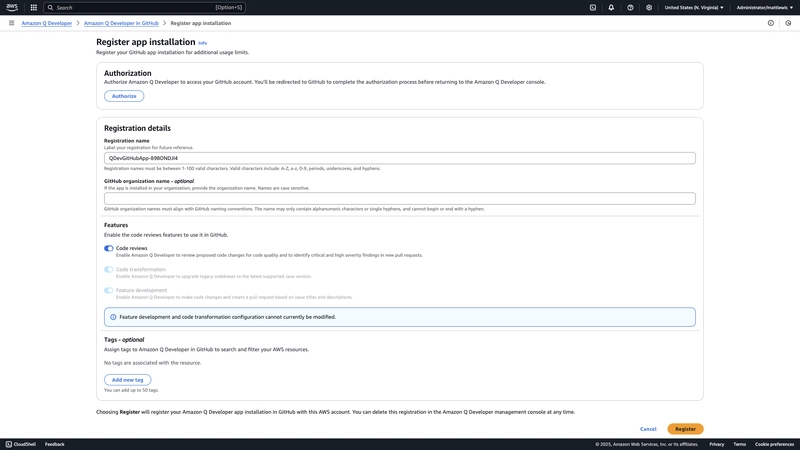
Task: Open notifications bell icon
Action: tap(611, 8)
